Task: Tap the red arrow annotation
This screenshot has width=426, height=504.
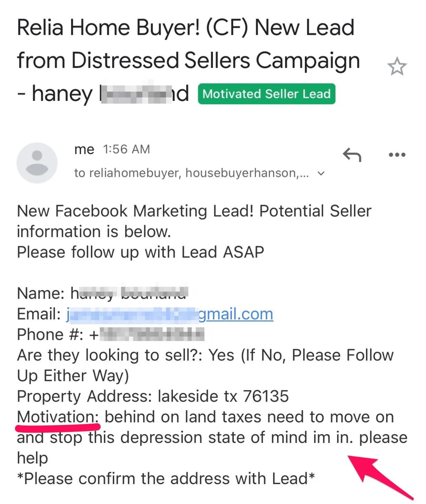Action: coord(380,477)
